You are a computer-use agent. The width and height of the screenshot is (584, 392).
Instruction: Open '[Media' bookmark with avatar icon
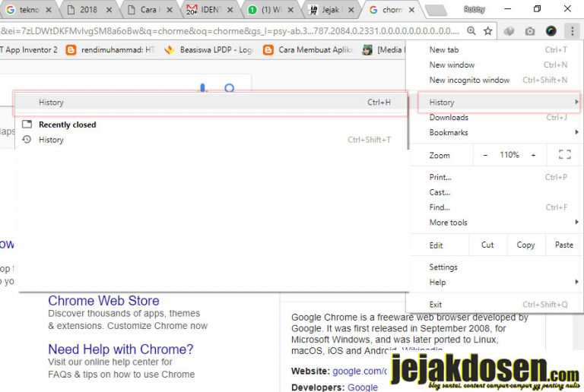tap(383, 50)
